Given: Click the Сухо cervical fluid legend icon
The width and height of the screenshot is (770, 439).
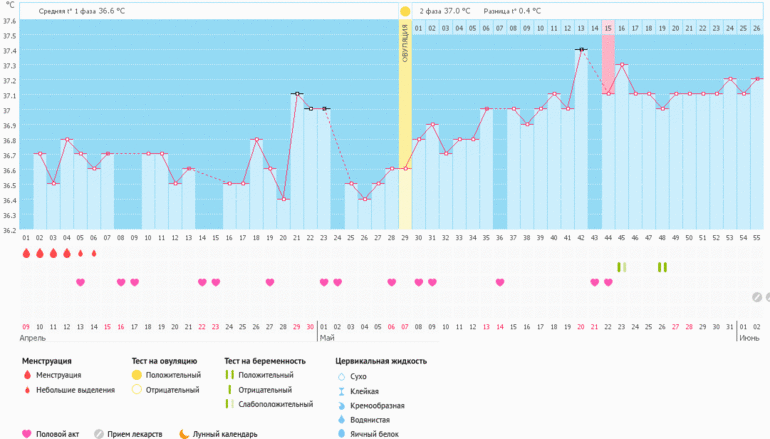Looking at the screenshot, I should pos(343,376).
